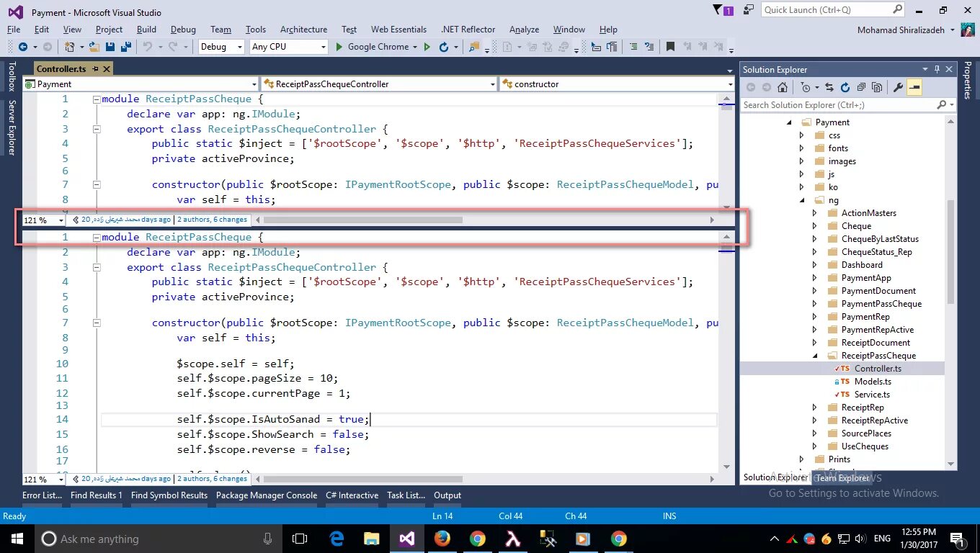Screen dimensions: 980x553
Task: Open the .NET Reflector menu
Action: 468,30
